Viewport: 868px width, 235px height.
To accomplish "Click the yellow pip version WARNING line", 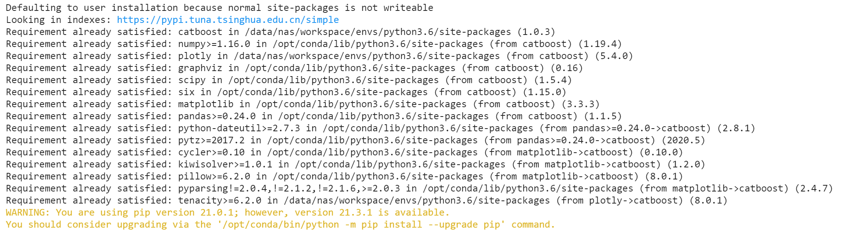I will 228,212.
